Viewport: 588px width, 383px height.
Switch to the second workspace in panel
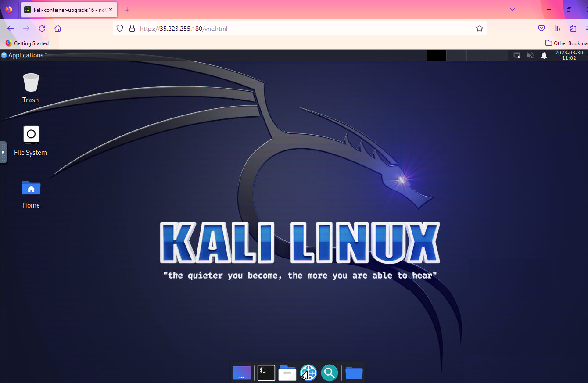pyautogui.click(x=456, y=55)
